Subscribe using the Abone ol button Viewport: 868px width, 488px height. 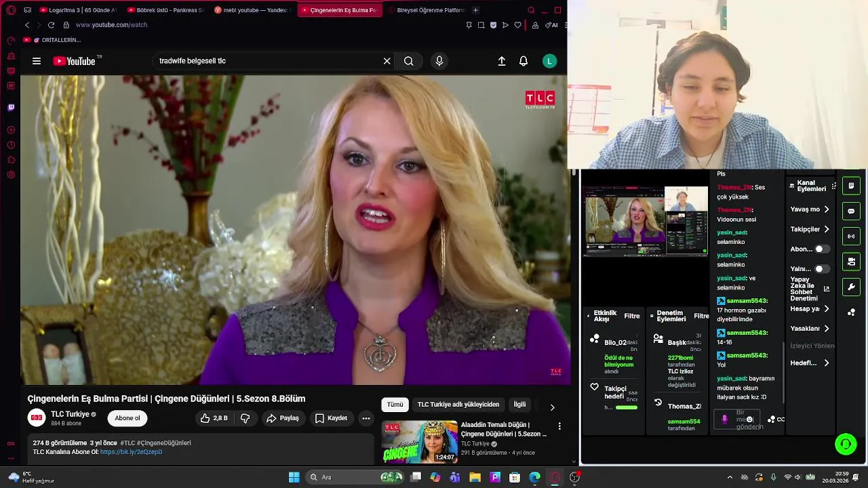[127, 418]
